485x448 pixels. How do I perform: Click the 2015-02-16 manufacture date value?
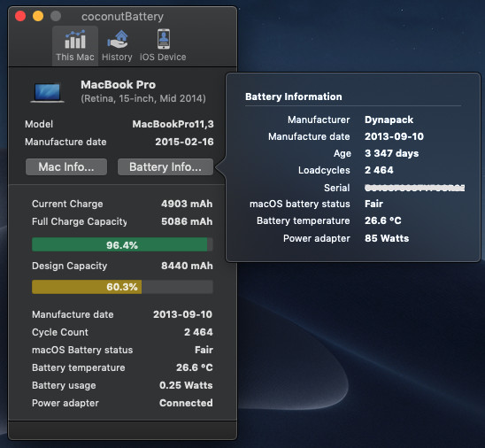(x=184, y=142)
